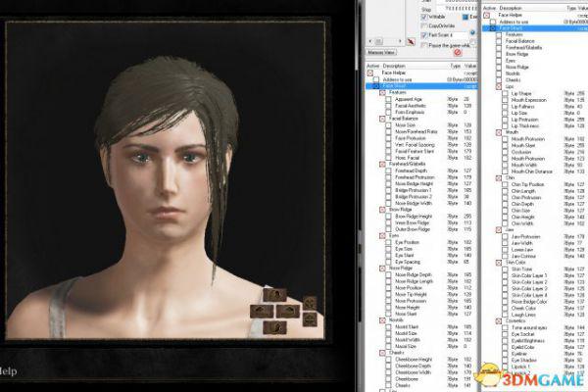Toggle the Writable checkbox
The image size is (588, 392).
[424, 17]
